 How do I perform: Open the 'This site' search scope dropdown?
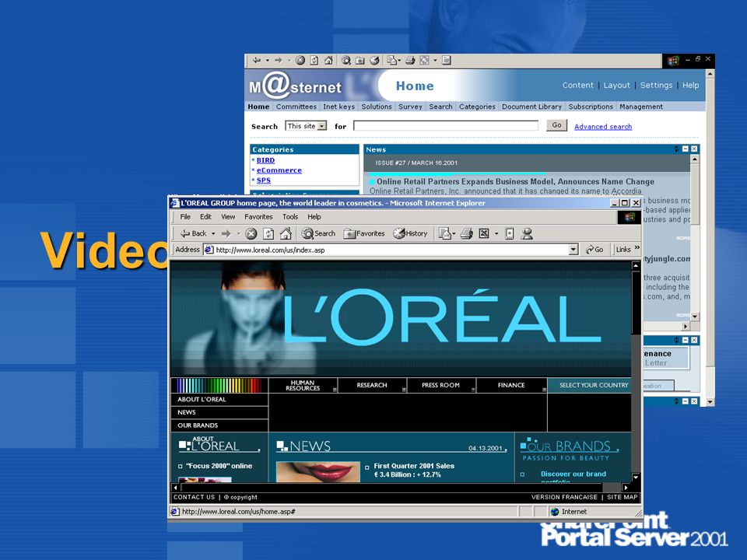point(322,126)
